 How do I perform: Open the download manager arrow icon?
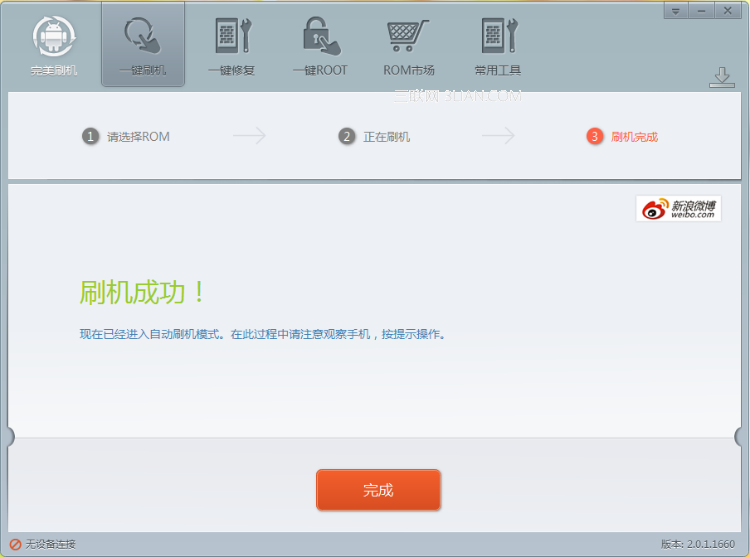coord(722,77)
